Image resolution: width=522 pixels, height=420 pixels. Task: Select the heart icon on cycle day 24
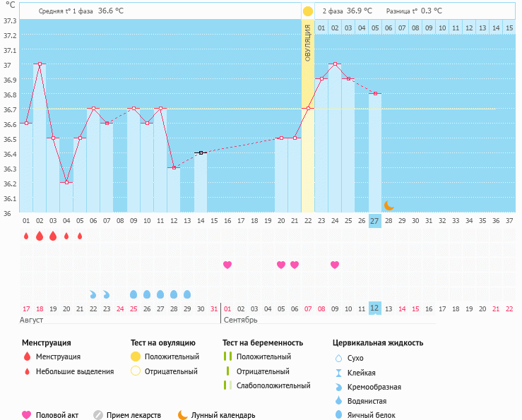(x=335, y=265)
